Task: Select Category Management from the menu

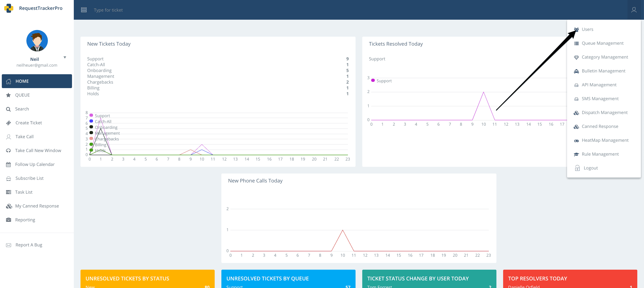Action: pyautogui.click(x=605, y=57)
